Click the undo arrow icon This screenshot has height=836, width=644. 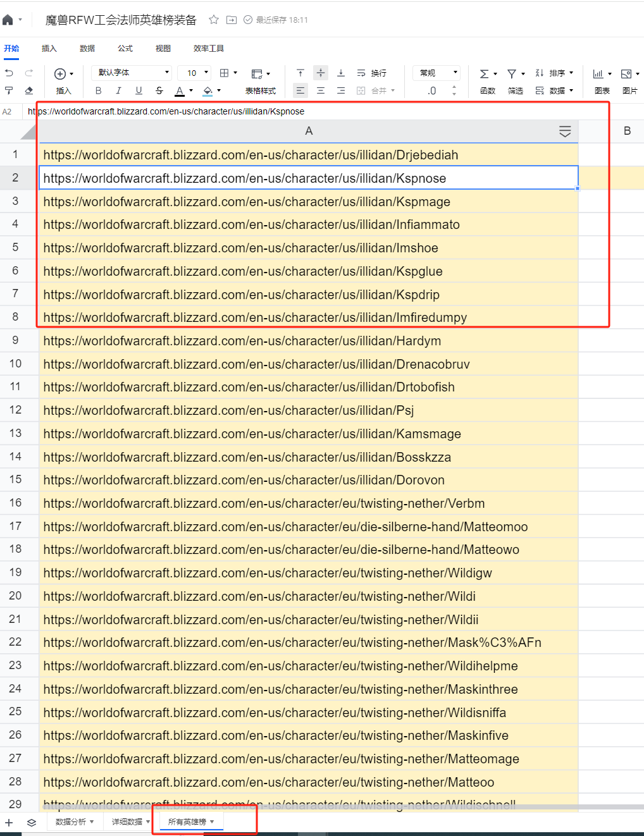click(x=9, y=73)
